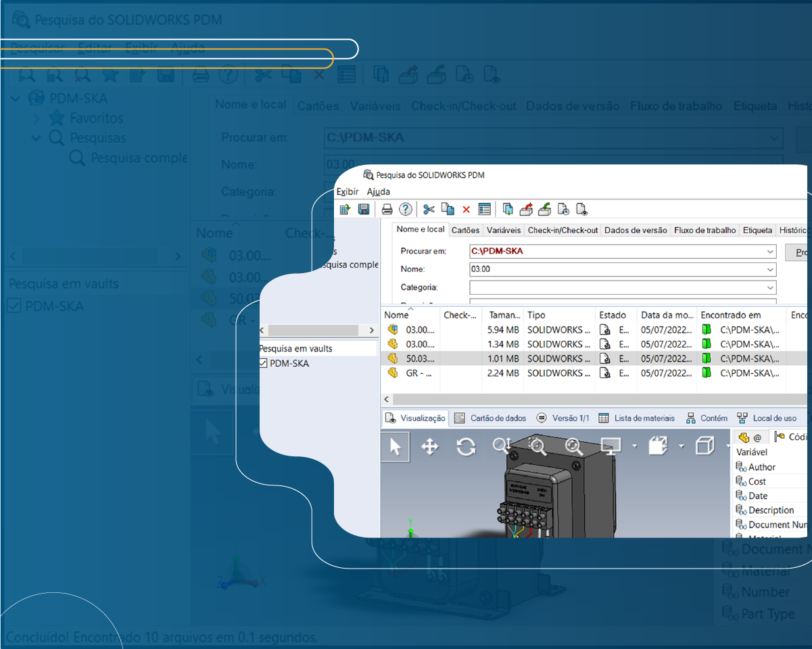The height and width of the screenshot is (649, 812).
Task: Select the Check-in icon with green arrow
Action: coord(545,209)
